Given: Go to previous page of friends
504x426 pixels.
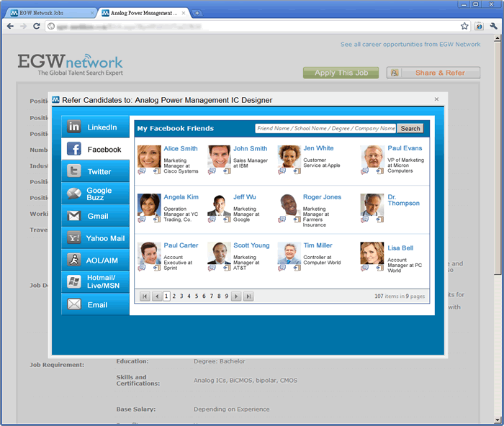Looking at the screenshot, I should (x=156, y=296).
